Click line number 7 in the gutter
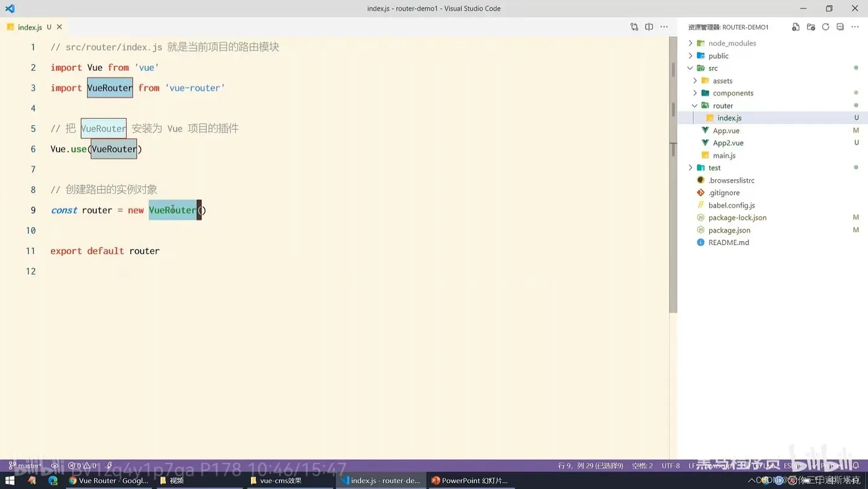Screen dimensions: 868x489 pos(33,169)
